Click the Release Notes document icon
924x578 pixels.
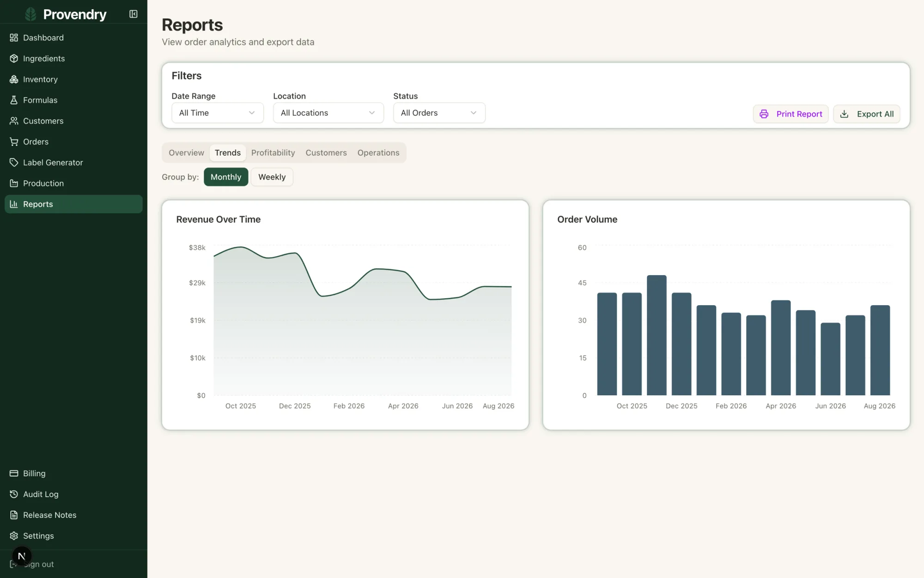coord(14,515)
